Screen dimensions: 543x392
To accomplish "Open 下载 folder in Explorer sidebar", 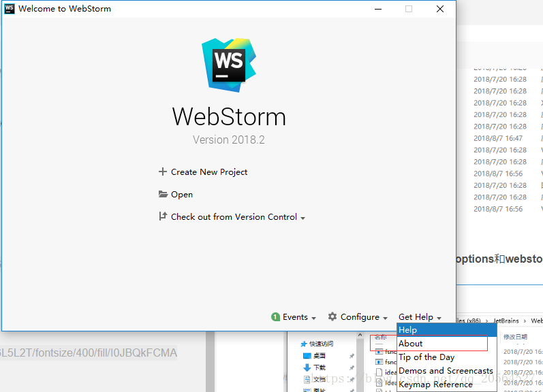I will point(315,367).
